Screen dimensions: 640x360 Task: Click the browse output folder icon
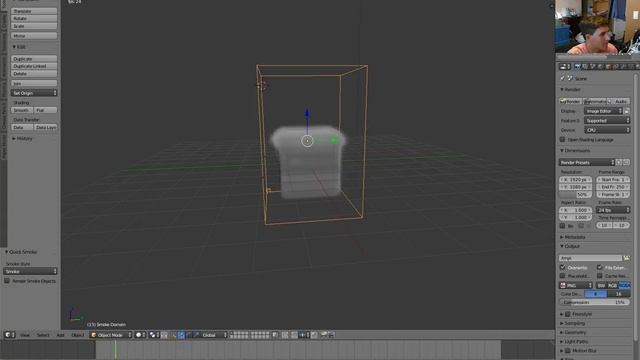(x=626, y=258)
